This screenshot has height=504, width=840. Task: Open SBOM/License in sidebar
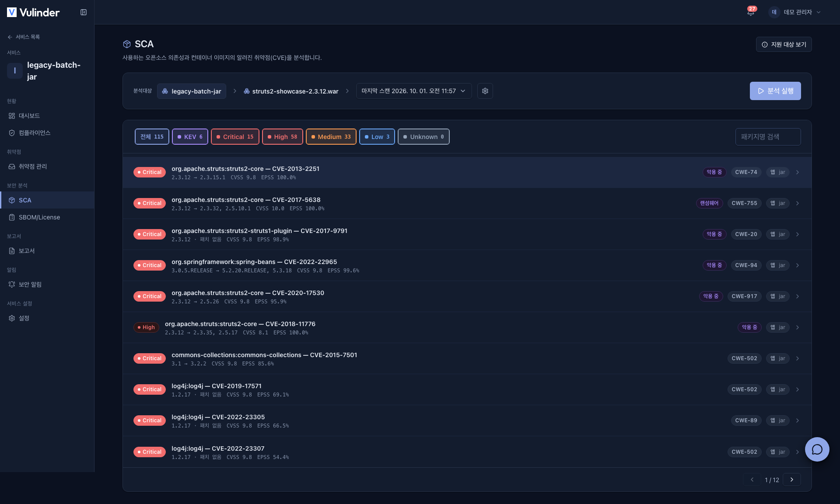pyautogui.click(x=47, y=217)
